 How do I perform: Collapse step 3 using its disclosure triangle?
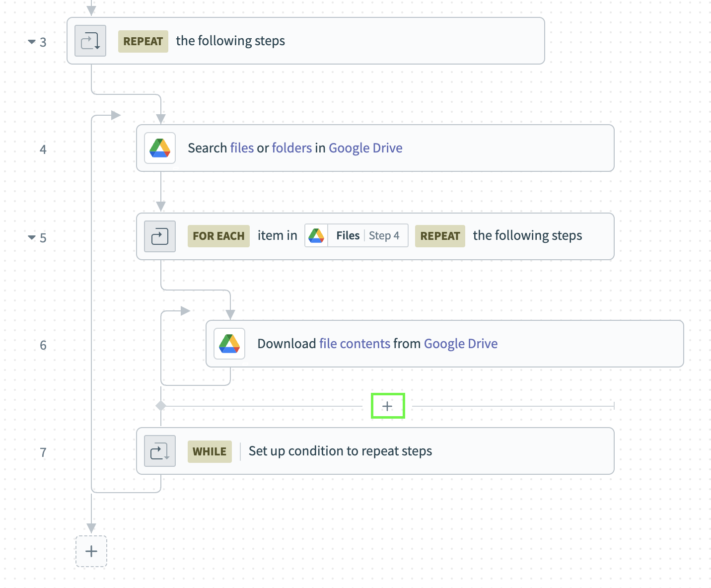pos(31,41)
